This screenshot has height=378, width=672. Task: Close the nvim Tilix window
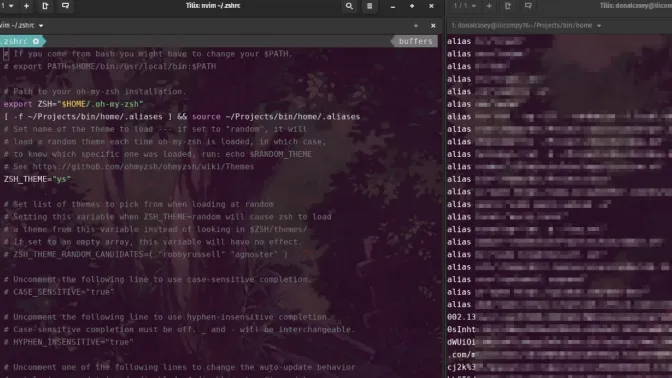pyautogui.click(x=431, y=6)
